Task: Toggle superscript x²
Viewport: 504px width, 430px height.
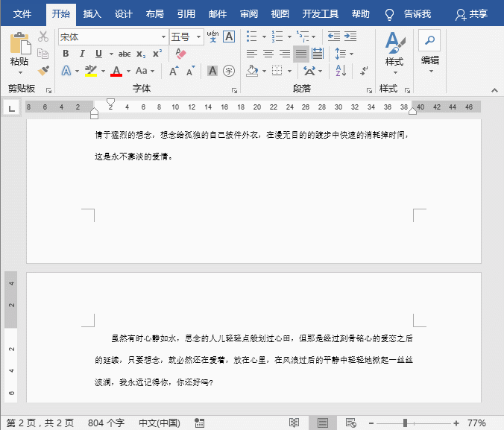Action: pyautogui.click(x=157, y=54)
